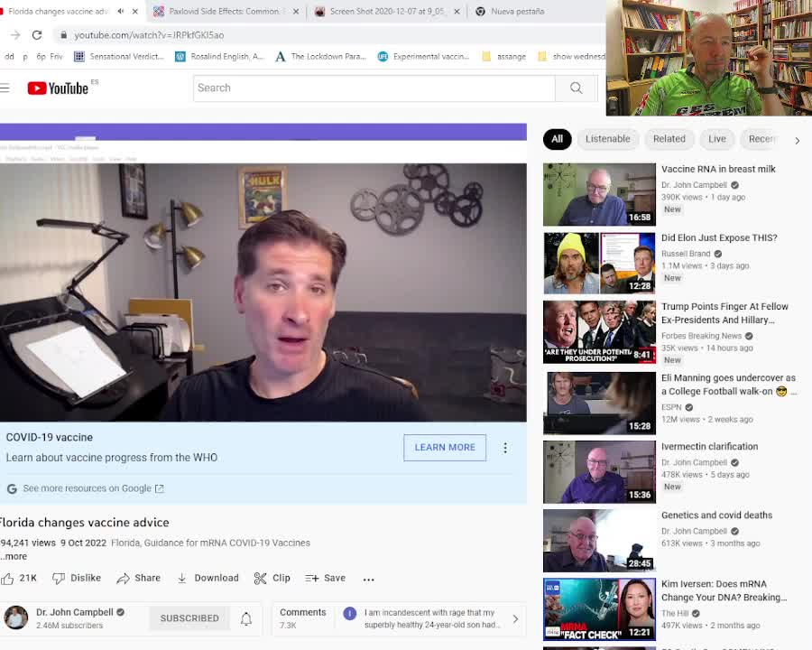Open three-dot menu on COVID-19 info panel
The height and width of the screenshot is (650, 812).
coord(505,448)
